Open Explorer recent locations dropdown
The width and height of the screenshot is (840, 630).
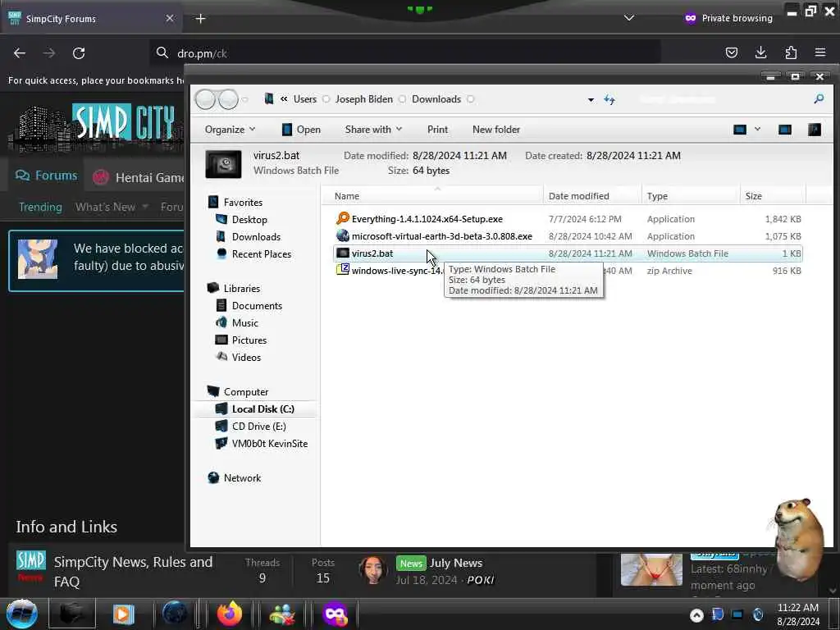pyautogui.click(x=245, y=99)
